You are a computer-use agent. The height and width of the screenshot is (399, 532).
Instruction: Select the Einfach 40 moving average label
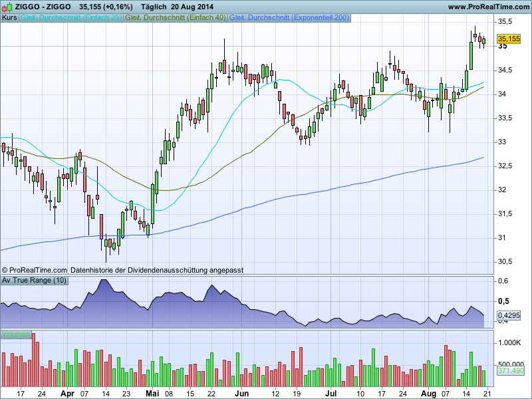(176, 18)
